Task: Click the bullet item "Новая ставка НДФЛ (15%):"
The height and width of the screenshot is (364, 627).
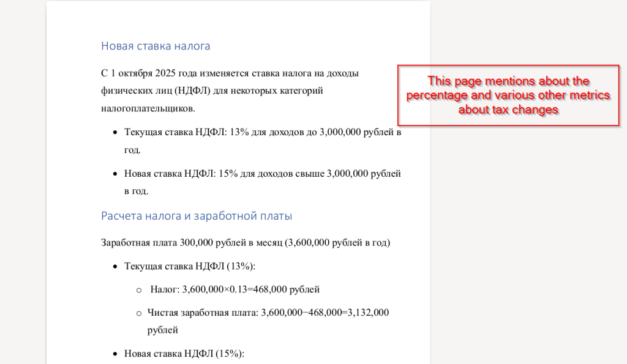Action: point(184,354)
